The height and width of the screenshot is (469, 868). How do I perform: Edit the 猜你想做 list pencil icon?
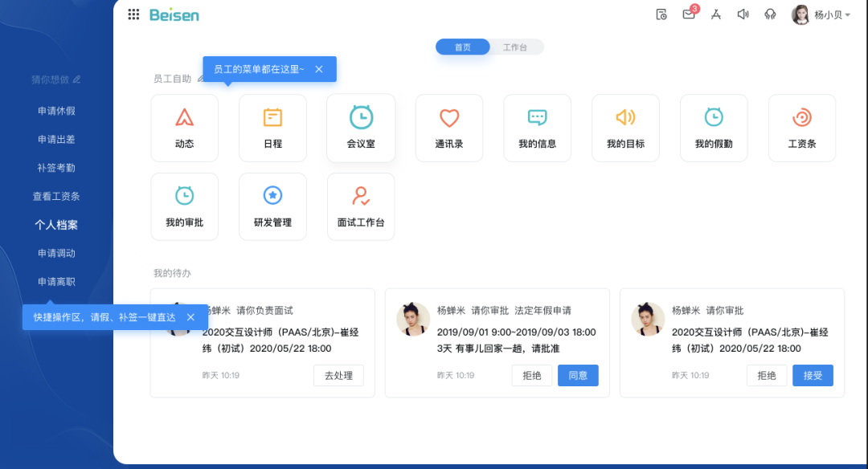pos(76,80)
